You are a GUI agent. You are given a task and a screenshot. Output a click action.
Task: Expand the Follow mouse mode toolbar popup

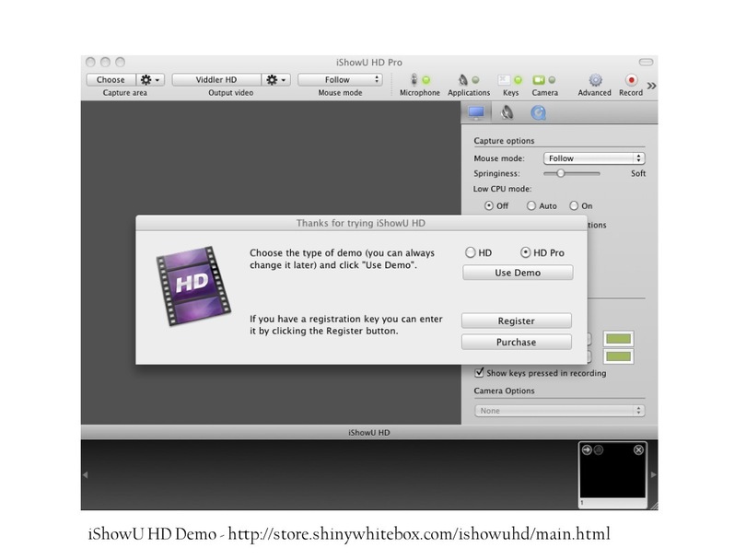coord(339,80)
